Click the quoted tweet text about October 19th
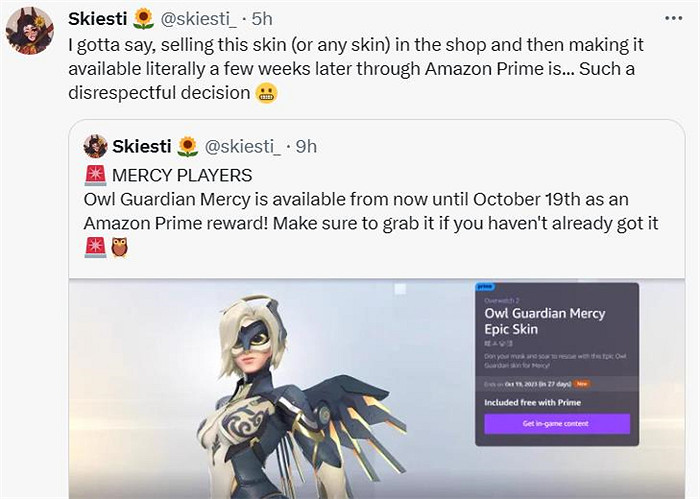Image resolution: width=700 pixels, height=499 pixels. 371,211
